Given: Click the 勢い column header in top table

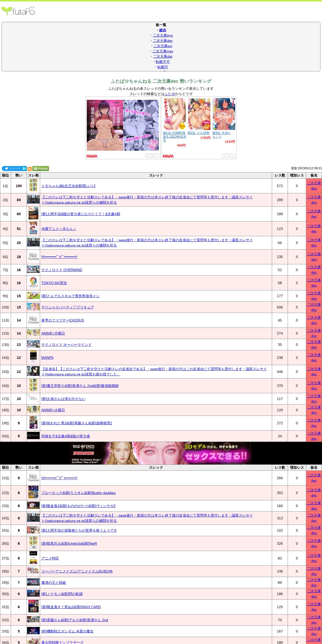Looking at the screenshot, I should coord(19,175).
